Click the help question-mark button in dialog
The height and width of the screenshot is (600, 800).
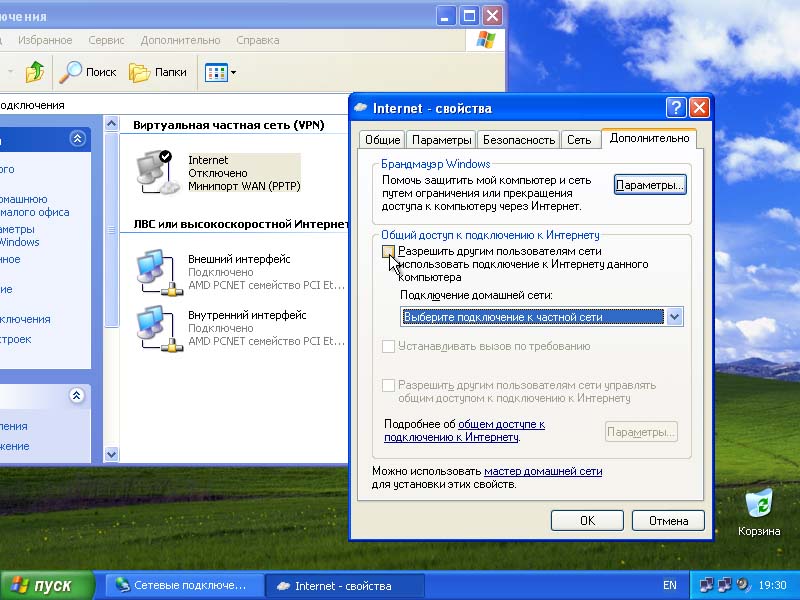tap(676, 108)
